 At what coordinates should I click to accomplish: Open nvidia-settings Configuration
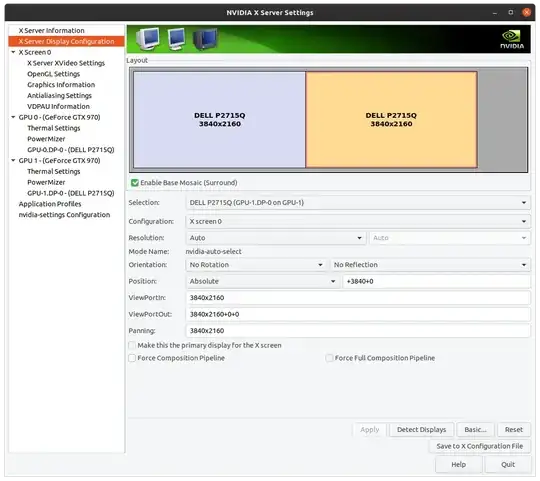[64, 215]
